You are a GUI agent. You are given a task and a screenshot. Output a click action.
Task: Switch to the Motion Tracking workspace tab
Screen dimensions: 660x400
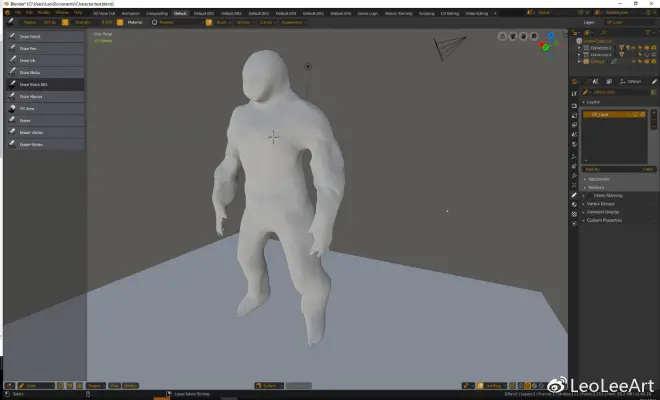tap(399, 13)
